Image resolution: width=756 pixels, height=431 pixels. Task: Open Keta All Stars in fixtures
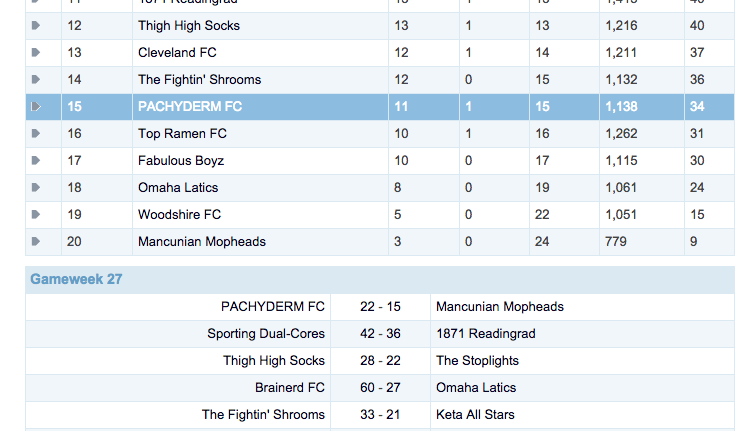(475, 415)
